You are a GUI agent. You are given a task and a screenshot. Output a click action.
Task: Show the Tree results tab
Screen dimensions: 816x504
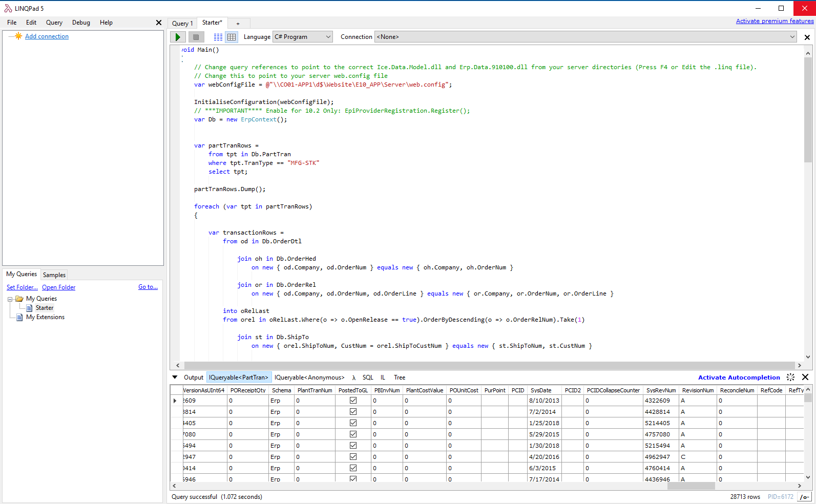pyautogui.click(x=400, y=377)
